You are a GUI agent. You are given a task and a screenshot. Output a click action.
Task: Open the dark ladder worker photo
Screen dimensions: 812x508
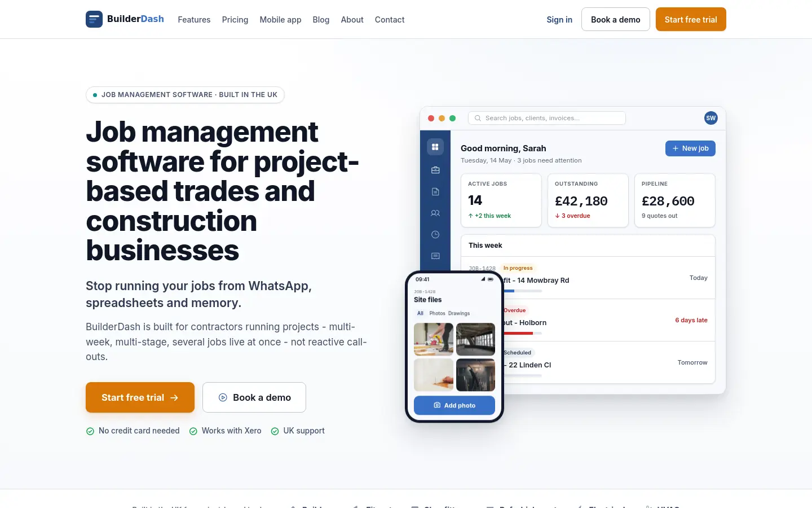click(x=475, y=375)
